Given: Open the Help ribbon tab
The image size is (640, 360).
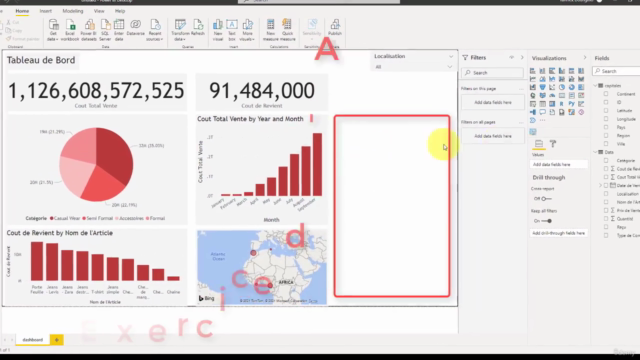Looking at the screenshot, I should coord(120,11).
